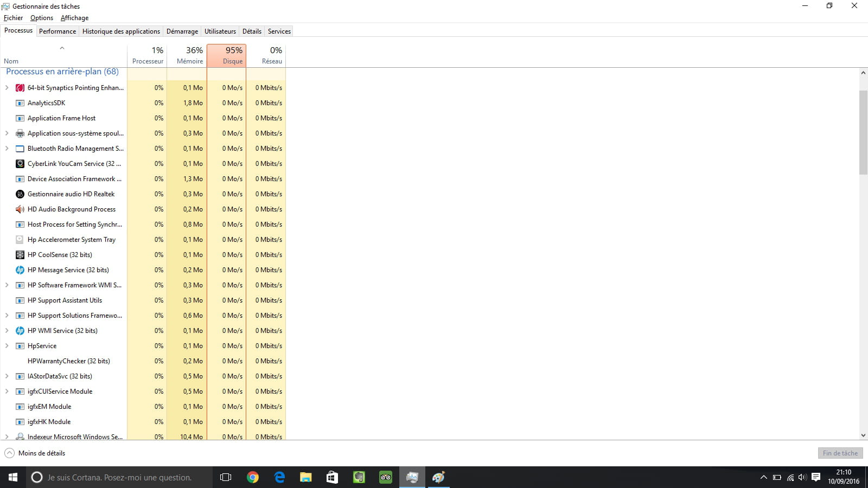Click the Application Frame Host icon
868x488 pixels.
20,118
